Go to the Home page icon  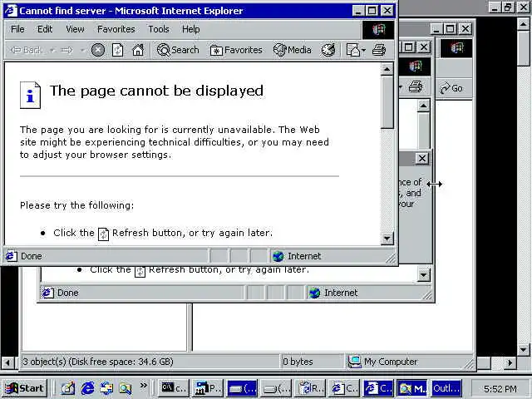click(138, 50)
